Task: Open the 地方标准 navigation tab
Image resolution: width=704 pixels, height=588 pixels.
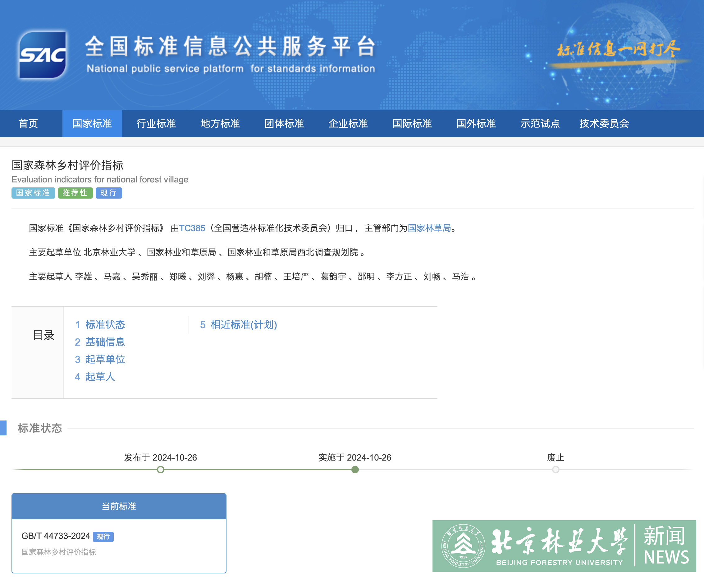Action: coord(220,123)
